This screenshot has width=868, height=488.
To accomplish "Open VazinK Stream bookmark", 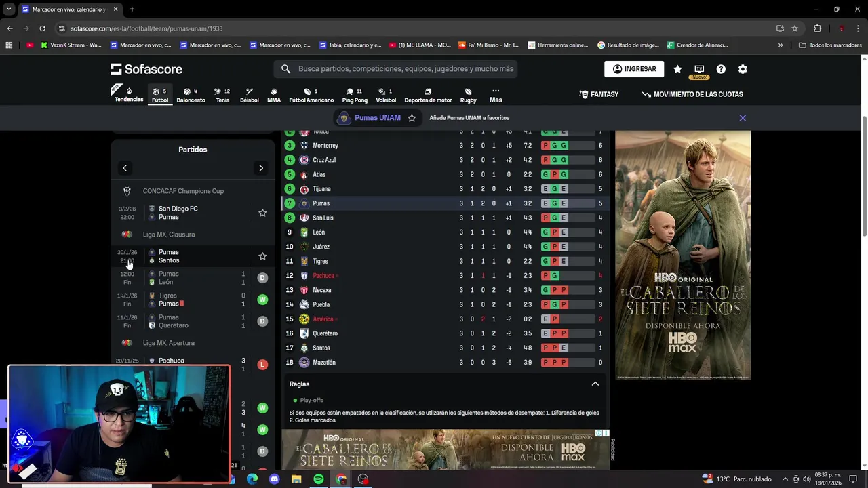I will [x=71, y=45].
